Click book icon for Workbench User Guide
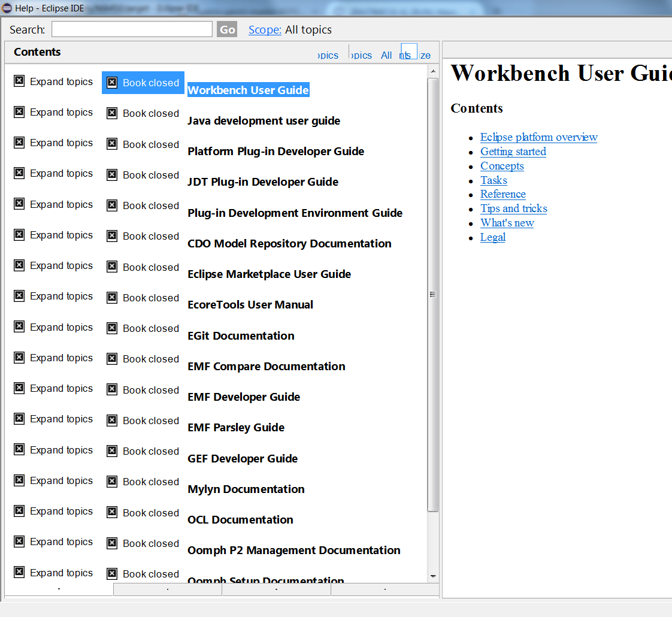This screenshot has height=617, width=672. [112, 83]
